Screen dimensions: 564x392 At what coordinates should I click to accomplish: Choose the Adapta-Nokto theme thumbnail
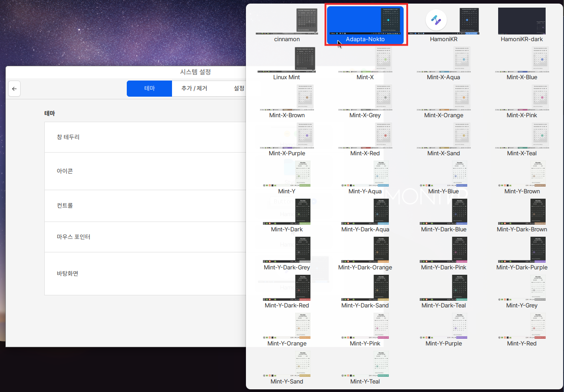(x=365, y=25)
